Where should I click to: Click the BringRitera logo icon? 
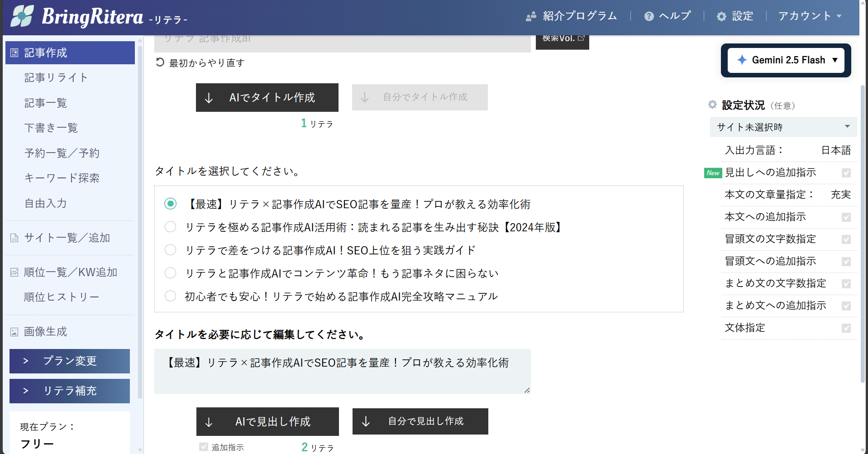click(x=22, y=16)
